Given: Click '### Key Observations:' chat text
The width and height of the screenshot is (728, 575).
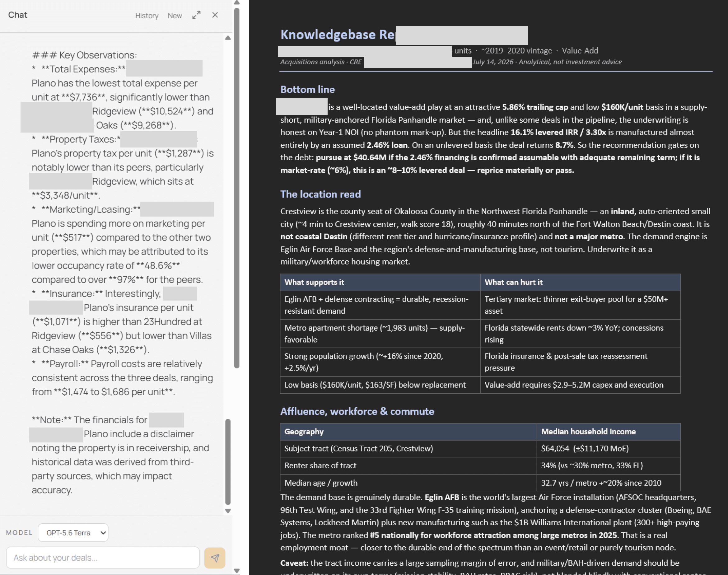Looking at the screenshot, I should (84, 55).
